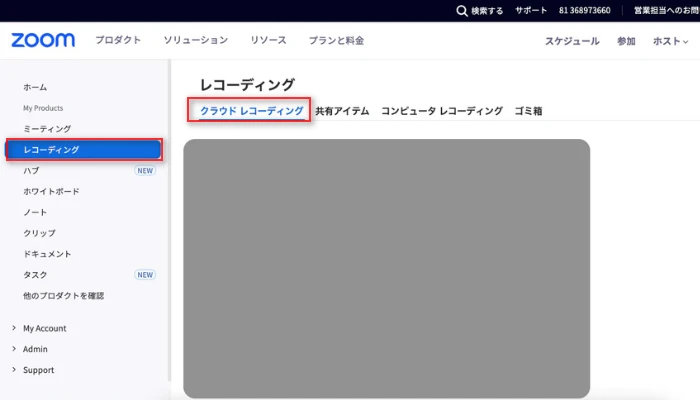This screenshot has height=400, width=700.
Task: Click the search magnifier icon
Action: coord(462,11)
